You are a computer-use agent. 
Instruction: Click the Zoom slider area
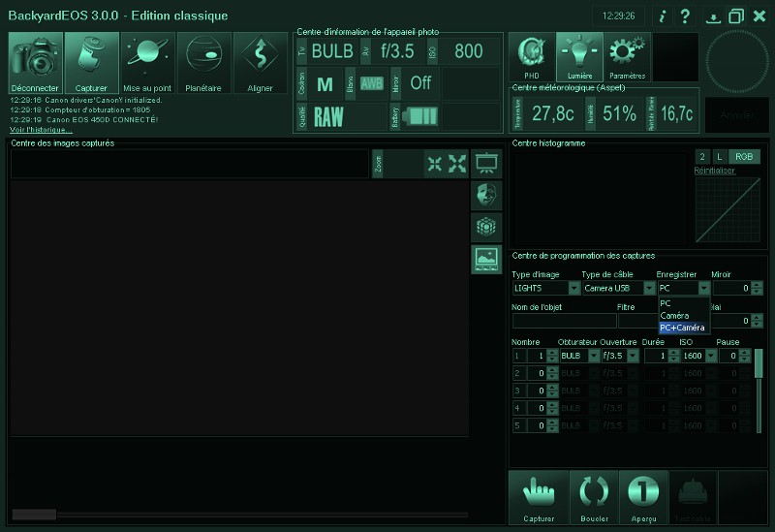click(403, 164)
